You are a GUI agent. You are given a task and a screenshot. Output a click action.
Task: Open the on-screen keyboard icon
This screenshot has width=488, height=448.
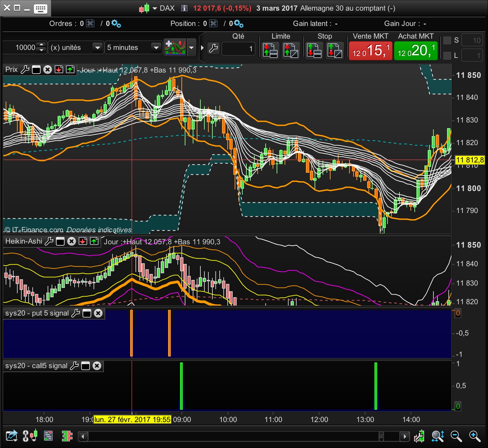[41, 9]
